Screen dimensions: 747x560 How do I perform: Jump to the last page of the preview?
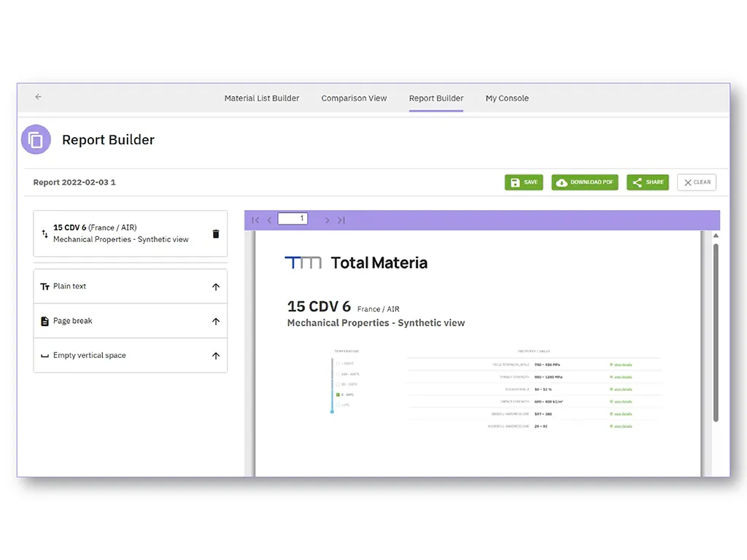click(x=341, y=219)
